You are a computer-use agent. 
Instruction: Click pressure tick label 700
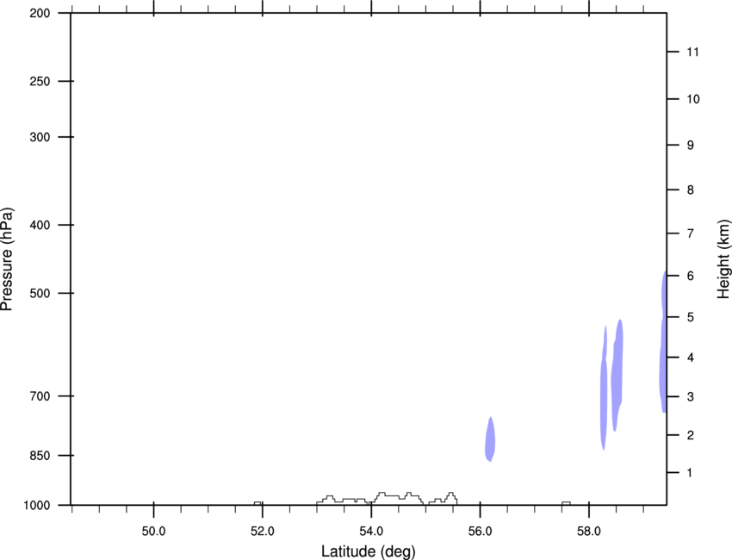(40, 396)
